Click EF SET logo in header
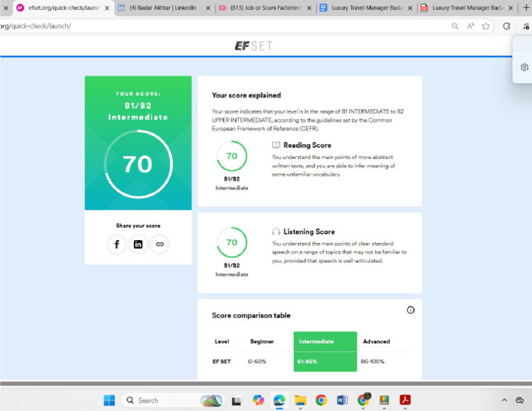The image size is (532, 411). pos(254,46)
